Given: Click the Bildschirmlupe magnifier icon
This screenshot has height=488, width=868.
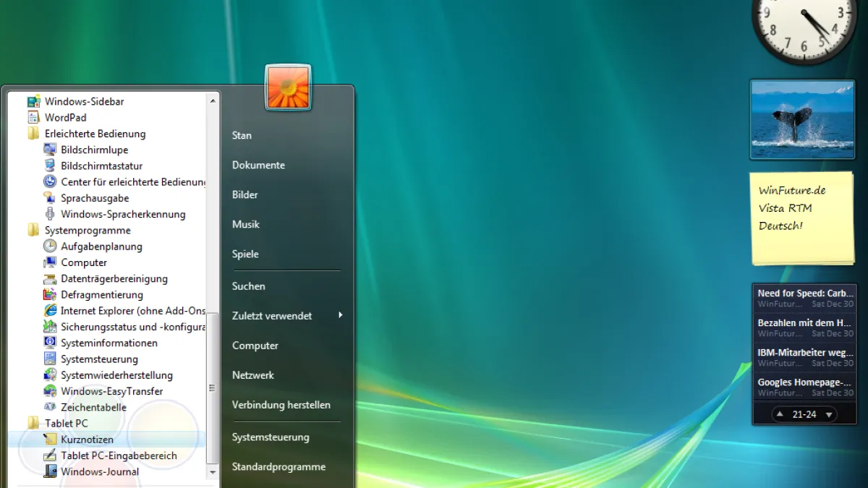Looking at the screenshot, I should 49,150.
